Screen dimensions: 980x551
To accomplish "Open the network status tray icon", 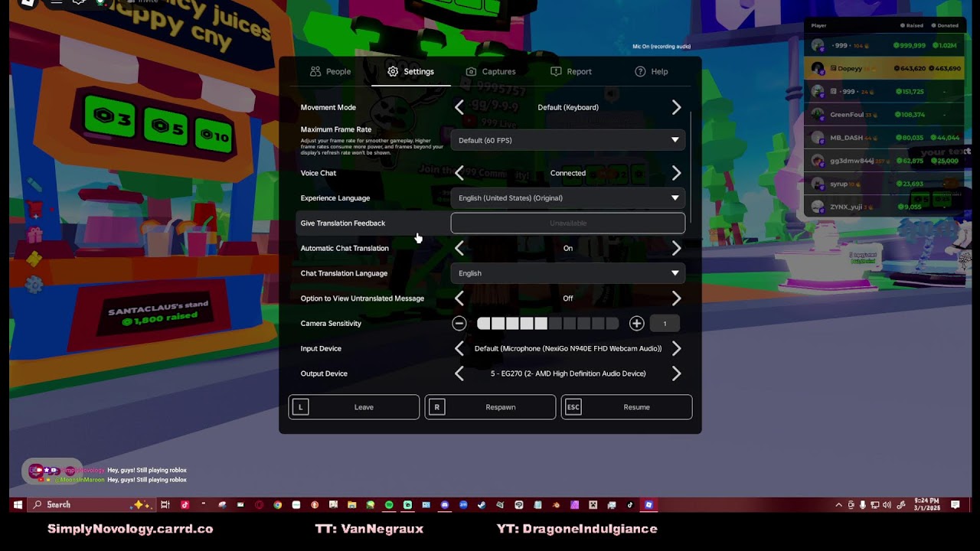I will 874,505.
